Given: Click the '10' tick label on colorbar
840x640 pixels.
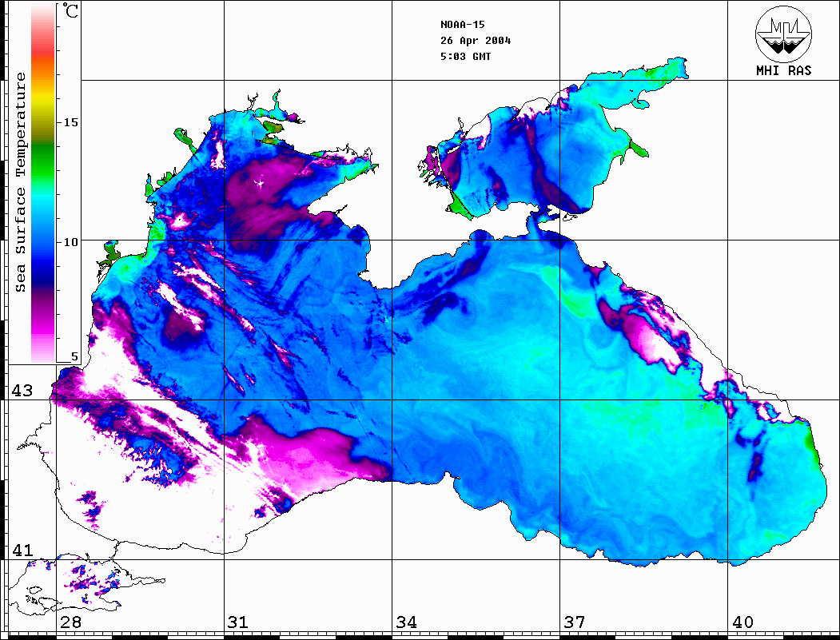Looking at the screenshot, I should [70, 242].
